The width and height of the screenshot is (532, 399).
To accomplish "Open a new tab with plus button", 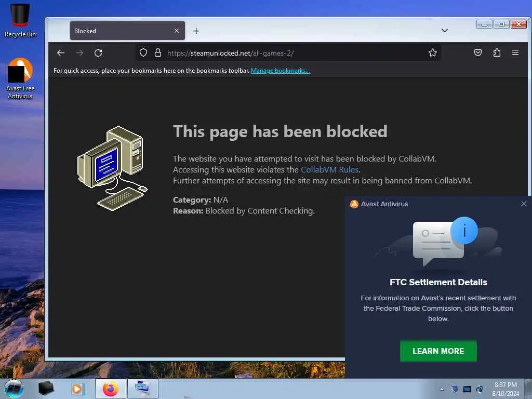I will coord(196,31).
